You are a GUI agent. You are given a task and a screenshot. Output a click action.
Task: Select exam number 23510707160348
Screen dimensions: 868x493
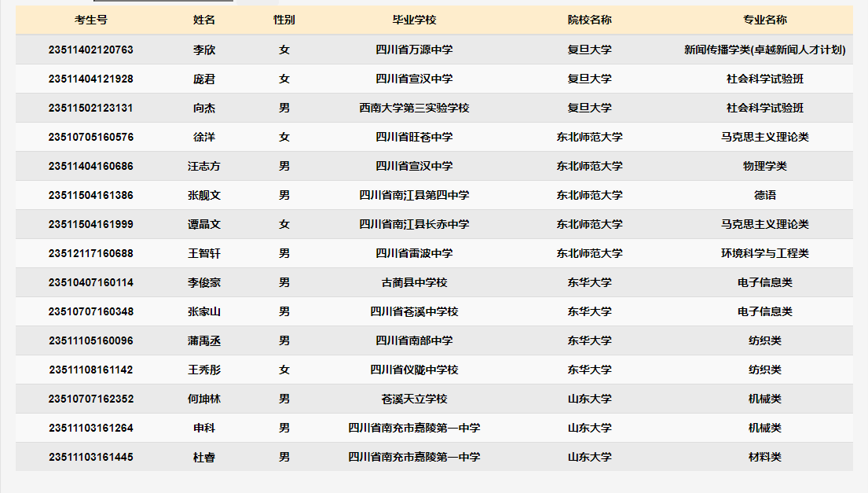(91, 311)
